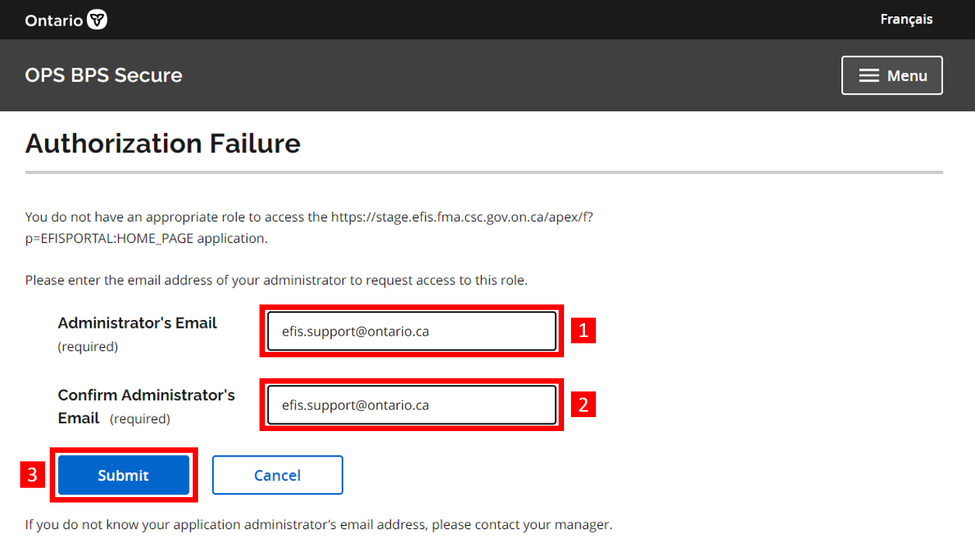This screenshot has height=560, width=975.
Task: Click the Administrator's Email field label
Action: 138,323
